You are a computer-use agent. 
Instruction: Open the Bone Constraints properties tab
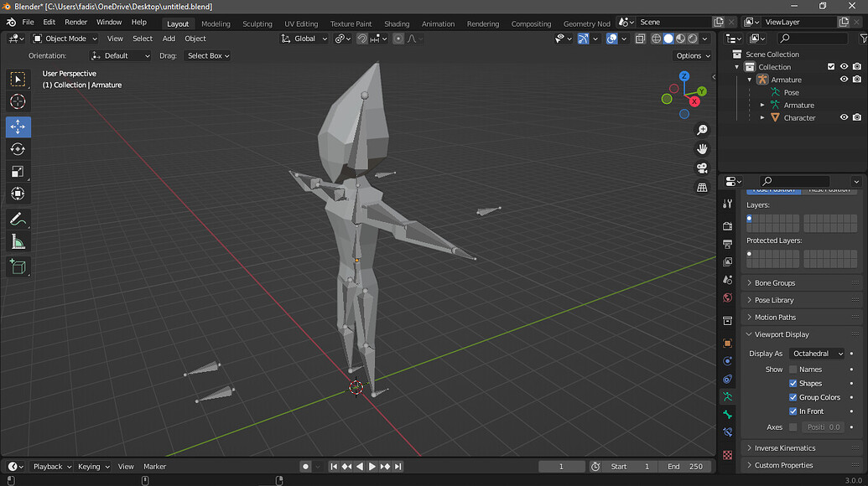[x=727, y=432]
